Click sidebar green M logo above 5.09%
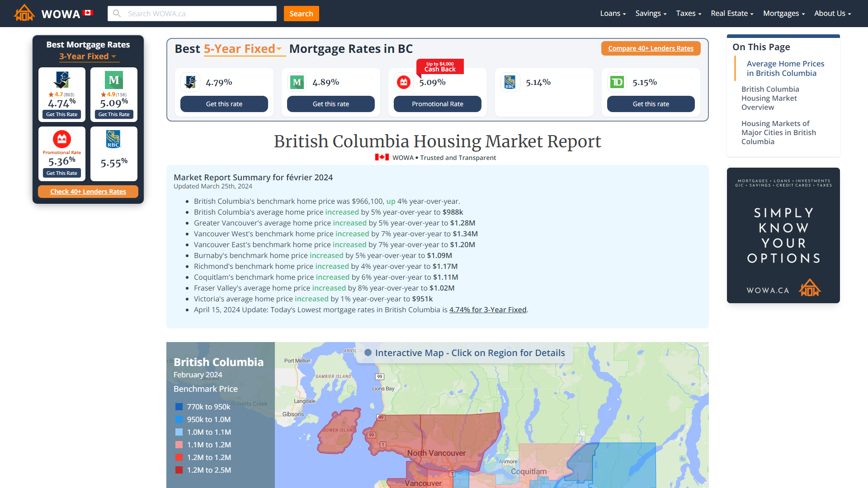This screenshot has width=868, height=488. tap(114, 80)
